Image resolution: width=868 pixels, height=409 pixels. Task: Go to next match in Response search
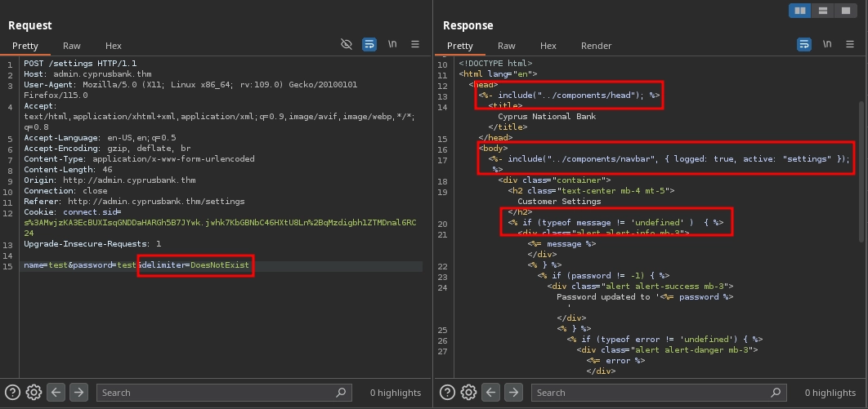[x=512, y=392]
